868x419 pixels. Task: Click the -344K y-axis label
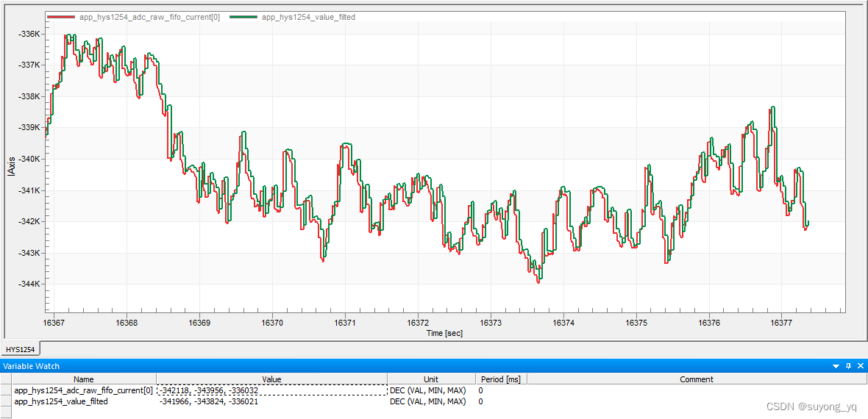29,284
